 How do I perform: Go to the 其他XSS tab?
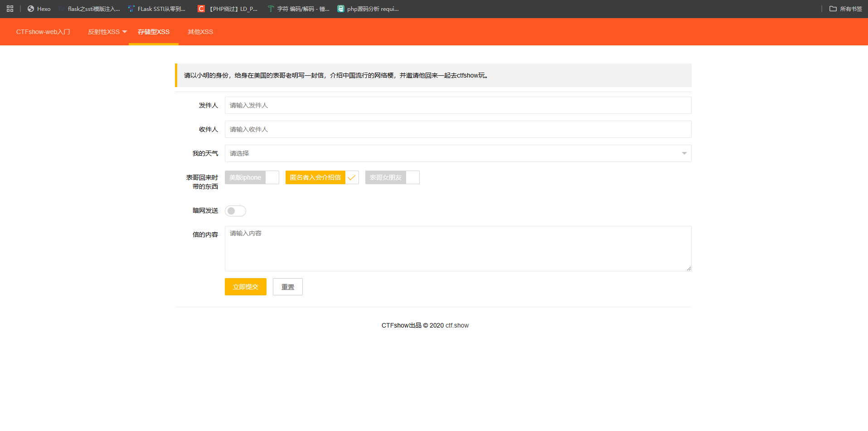(x=200, y=32)
